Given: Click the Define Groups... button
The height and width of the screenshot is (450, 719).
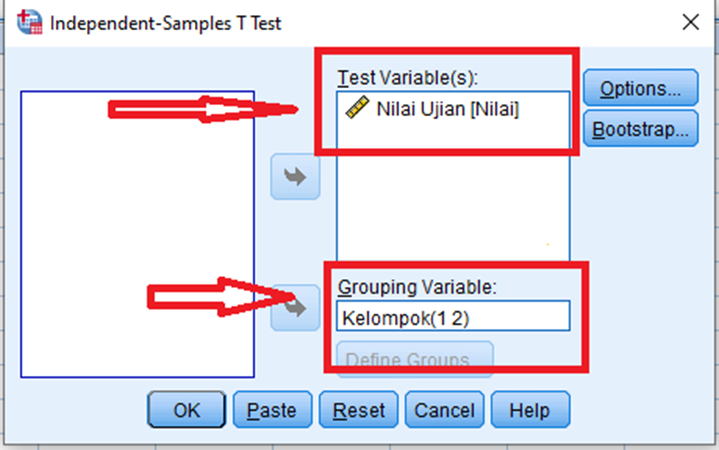Looking at the screenshot, I should pyautogui.click(x=415, y=359).
